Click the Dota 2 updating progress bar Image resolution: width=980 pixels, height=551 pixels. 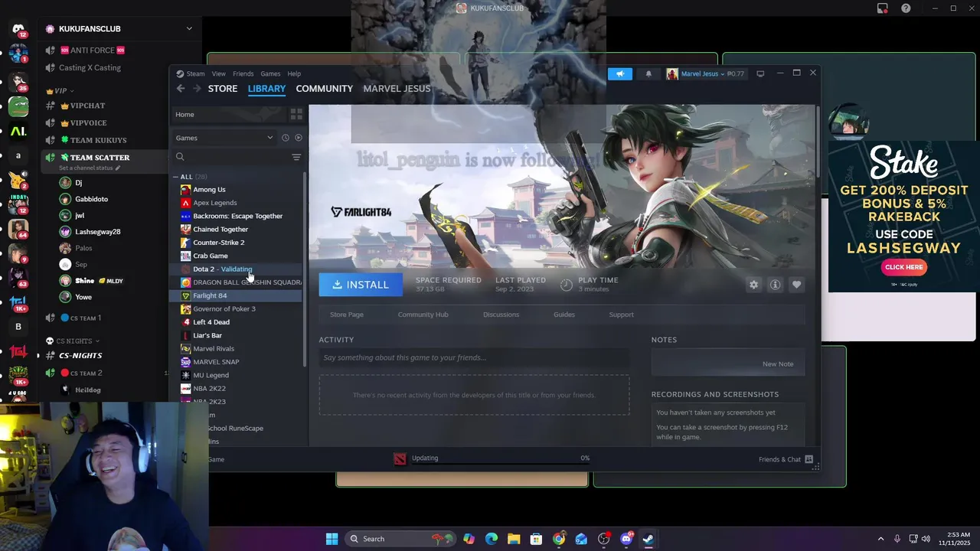pos(501,462)
